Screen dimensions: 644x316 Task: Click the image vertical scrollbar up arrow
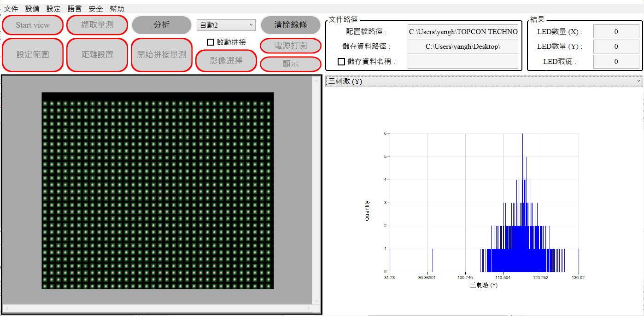click(316, 80)
